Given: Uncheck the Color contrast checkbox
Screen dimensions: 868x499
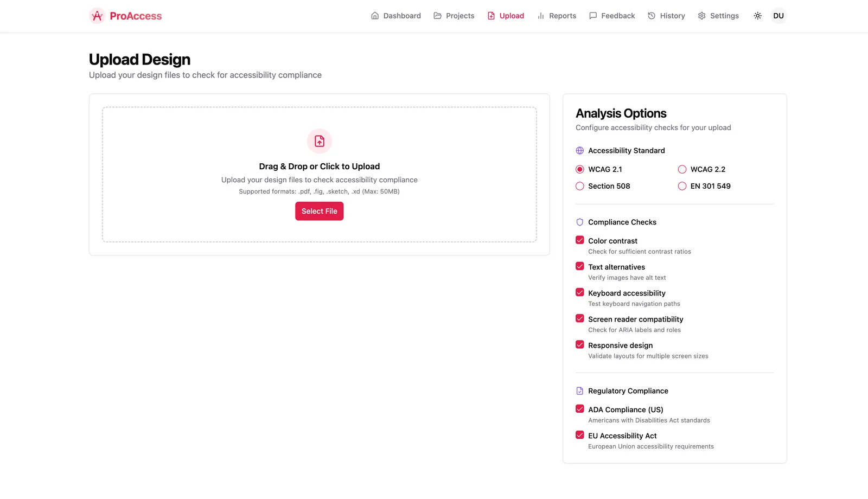Looking at the screenshot, I should 579,240.
